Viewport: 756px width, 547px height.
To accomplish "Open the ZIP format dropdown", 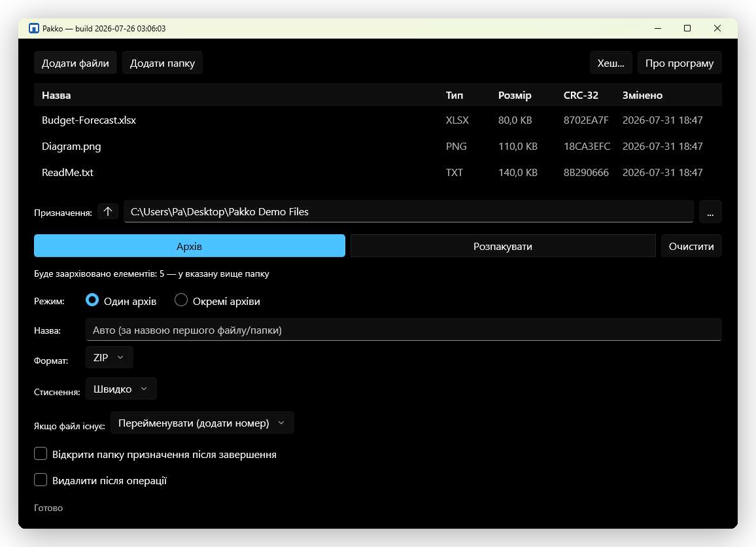I will coord(109,357).
